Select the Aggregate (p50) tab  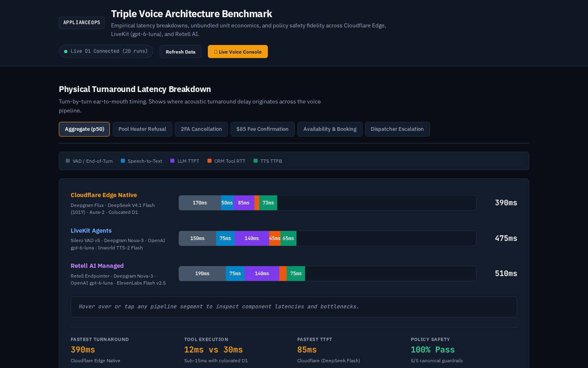pyautogui.click(x=84, y=129)
